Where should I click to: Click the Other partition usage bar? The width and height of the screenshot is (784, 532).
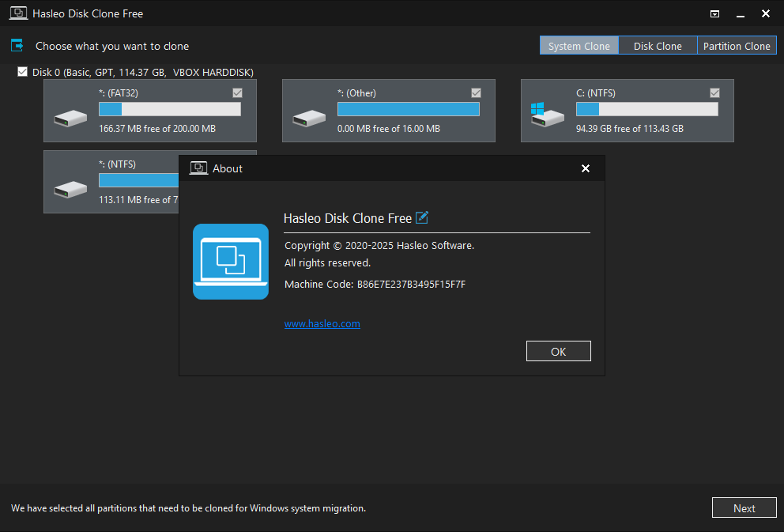click(408, 109)
